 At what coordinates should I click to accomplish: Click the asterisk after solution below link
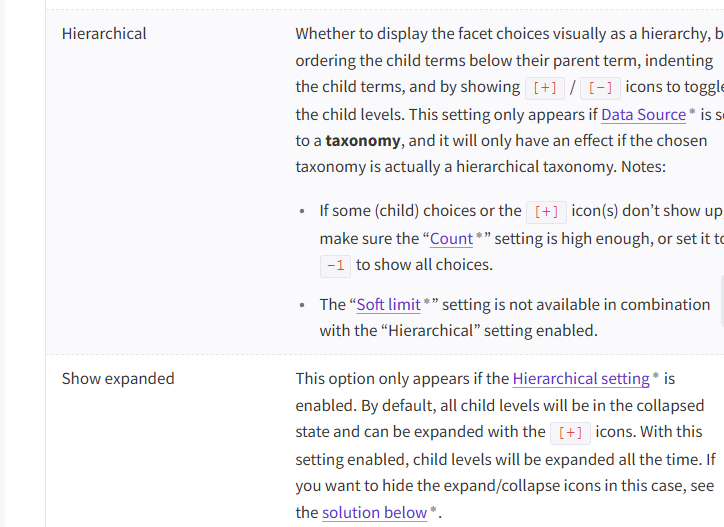click(x=433, y=510)
